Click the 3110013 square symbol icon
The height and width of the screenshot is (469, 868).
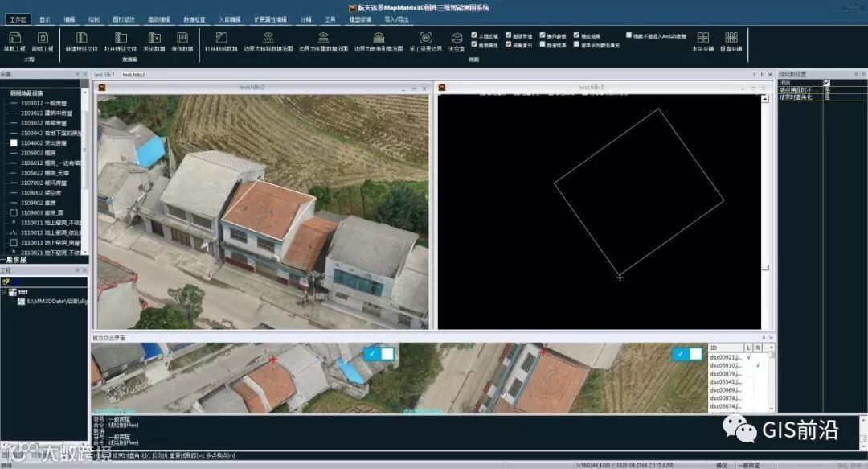(x=14, y=243)
